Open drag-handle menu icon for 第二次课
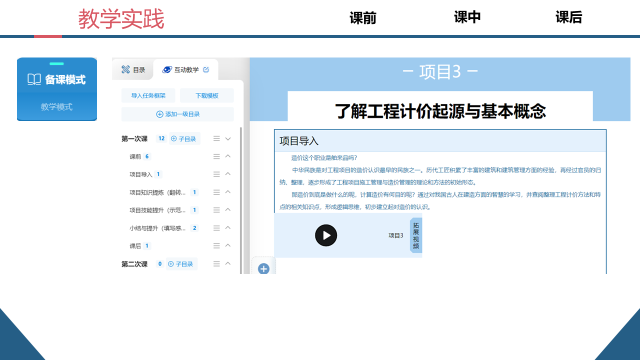This screenshot has width=640, height=360. point(216,264)
